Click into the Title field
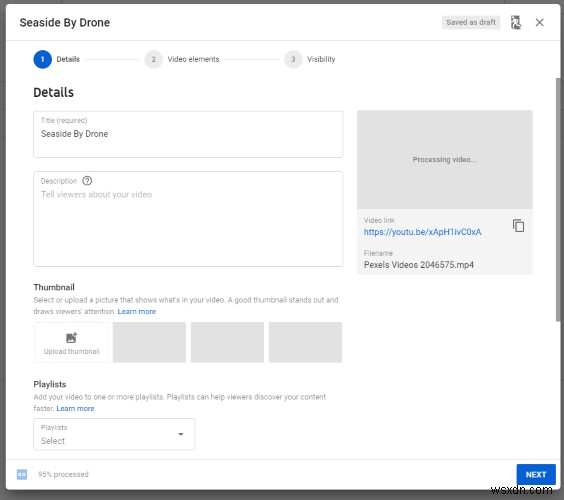 click(x=188, y=134)
